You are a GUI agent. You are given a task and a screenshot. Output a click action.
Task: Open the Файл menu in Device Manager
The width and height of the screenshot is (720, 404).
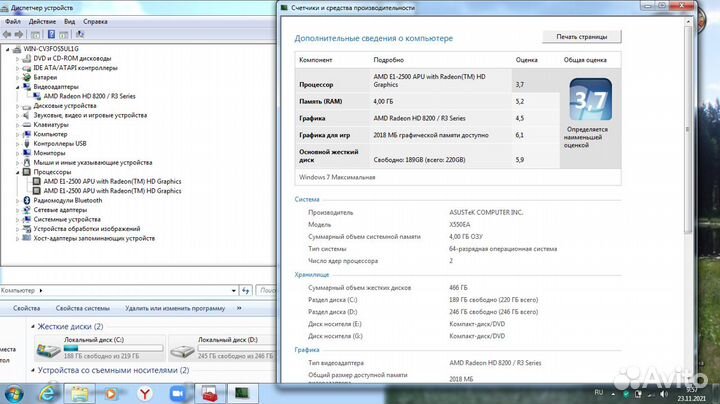(13, 22)
